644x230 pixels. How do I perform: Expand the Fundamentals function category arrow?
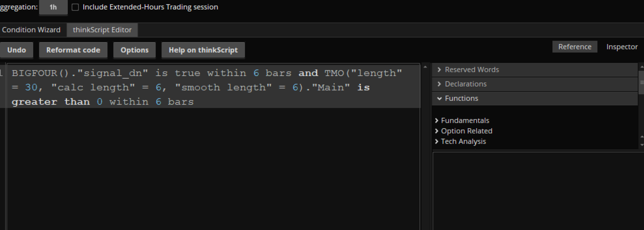[437, 120]
